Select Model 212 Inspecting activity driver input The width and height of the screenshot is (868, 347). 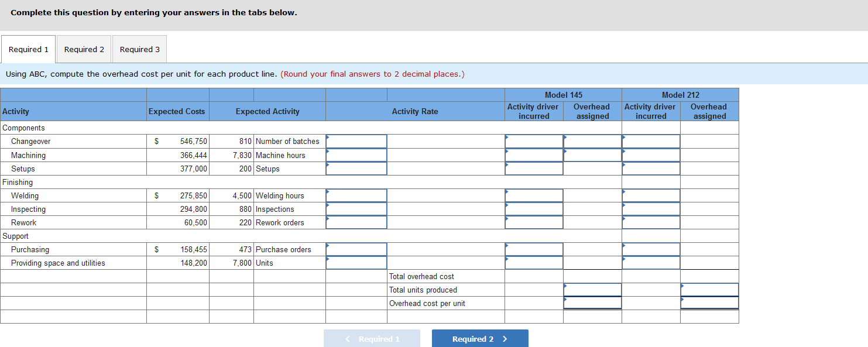[651, 209]
